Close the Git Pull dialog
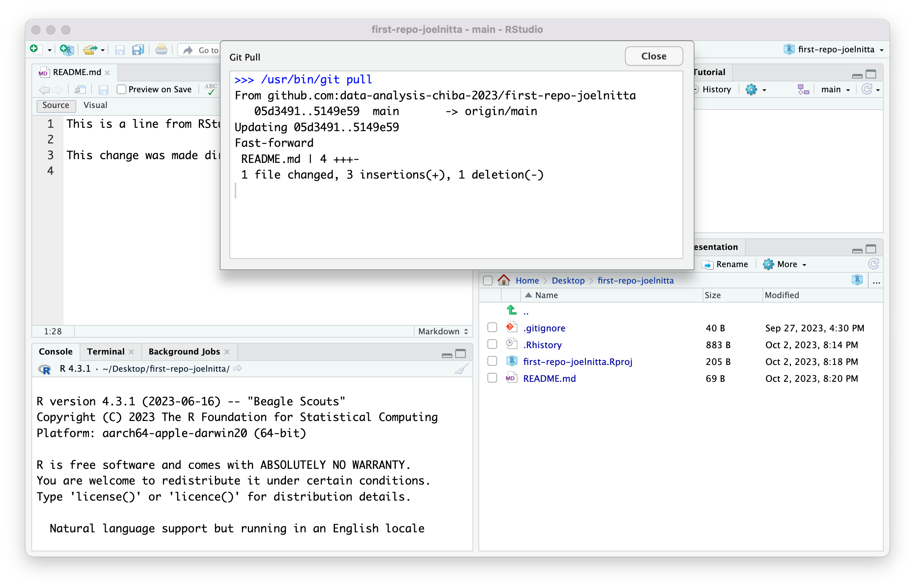 click(653, 56)
